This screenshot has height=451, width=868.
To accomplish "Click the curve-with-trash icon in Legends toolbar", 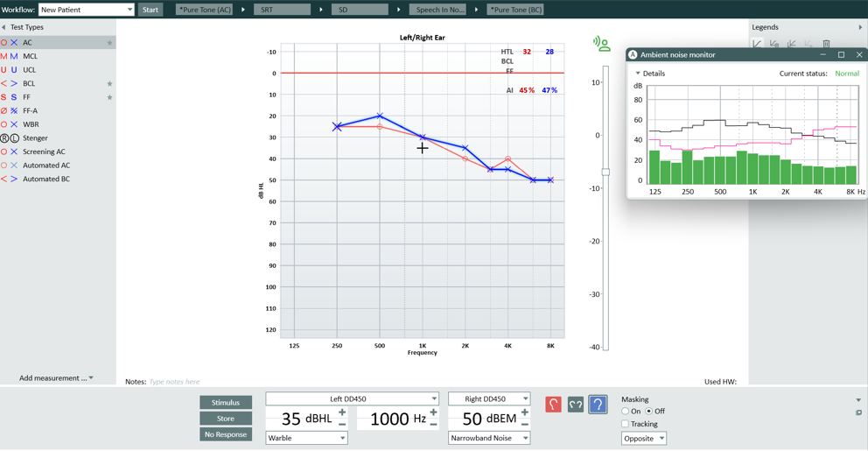I will click(774, 44).
